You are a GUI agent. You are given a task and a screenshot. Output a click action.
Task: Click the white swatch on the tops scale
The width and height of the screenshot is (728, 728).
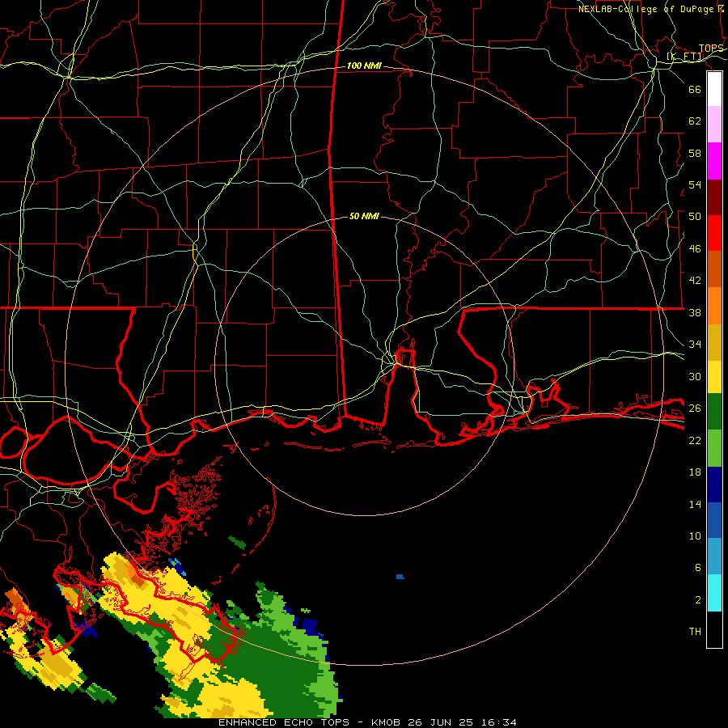[x=714, y=89]
